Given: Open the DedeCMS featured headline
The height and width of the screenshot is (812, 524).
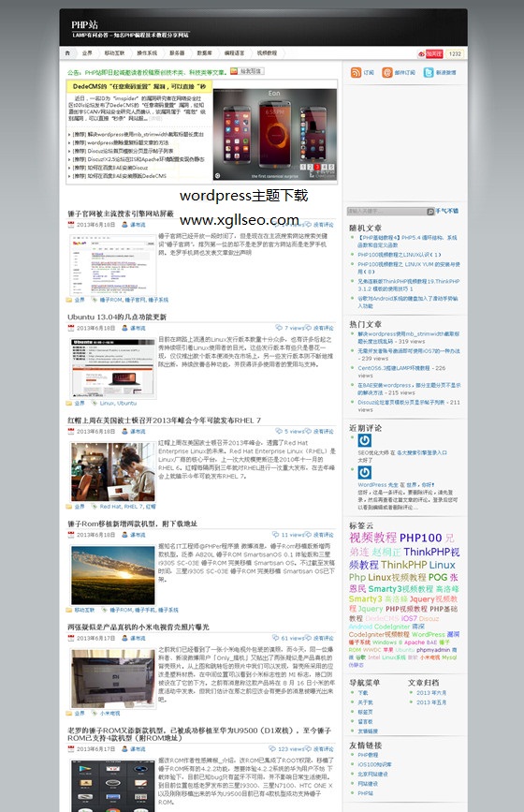Looking at the screenshot, I should click(x=139, y=86).
